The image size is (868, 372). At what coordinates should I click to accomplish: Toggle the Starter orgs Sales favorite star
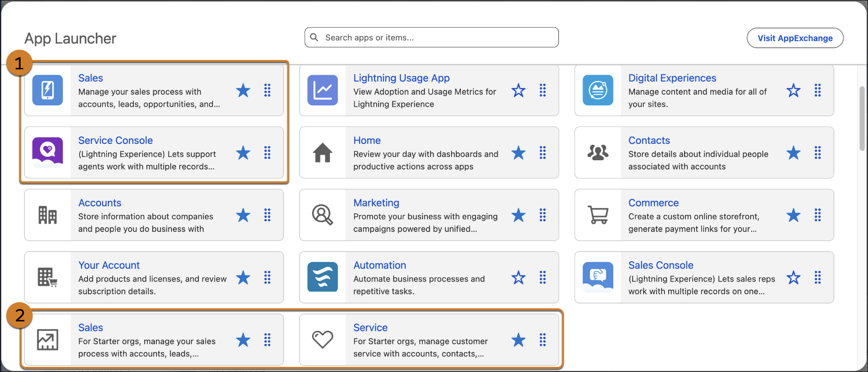click(243, 340)
